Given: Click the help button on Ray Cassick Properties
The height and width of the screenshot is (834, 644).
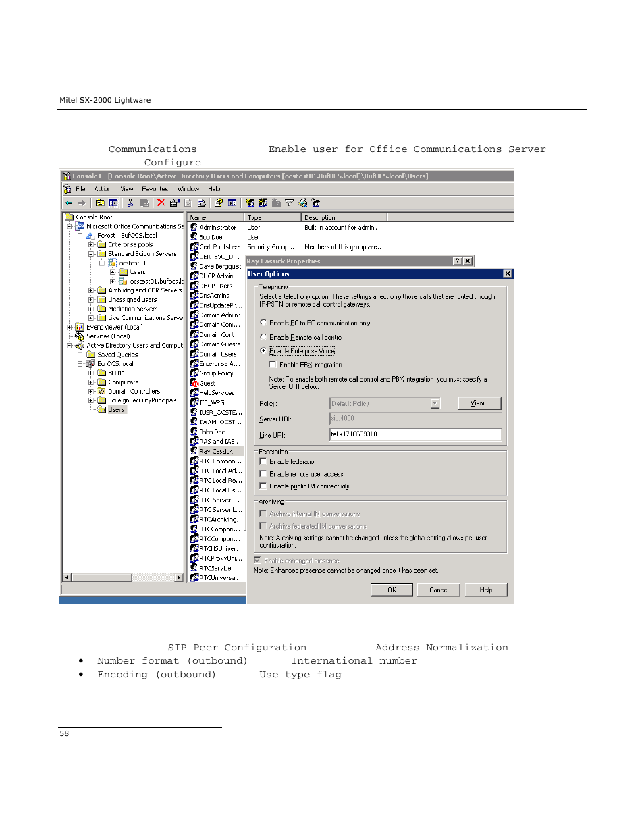Looking at the screenshot, I should [x=457, y=261].
